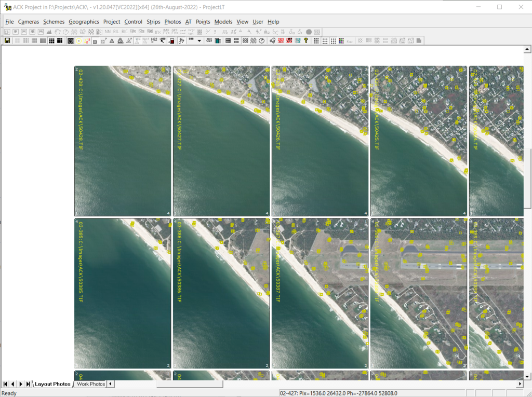This screenshot has width=532, height=397.
Task: Open the Strips menu
Action: tap(153, 22)
